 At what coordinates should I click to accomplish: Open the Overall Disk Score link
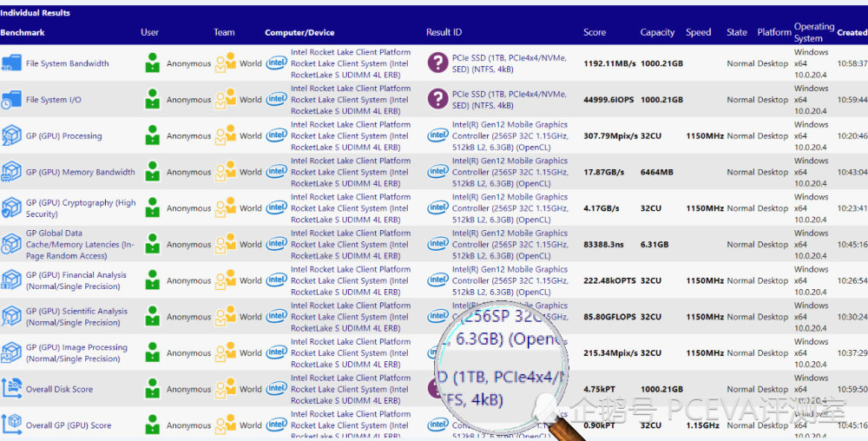click(59, 389)
